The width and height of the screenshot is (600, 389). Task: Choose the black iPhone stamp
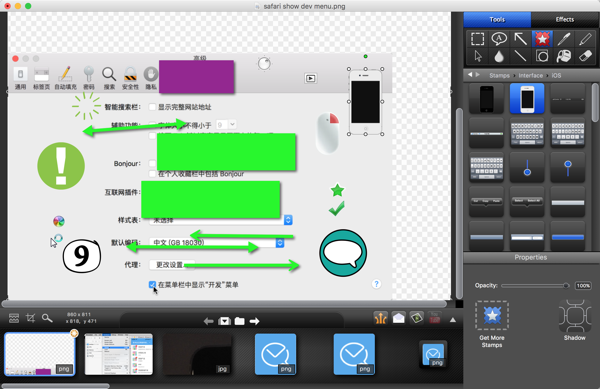point(486,99)
